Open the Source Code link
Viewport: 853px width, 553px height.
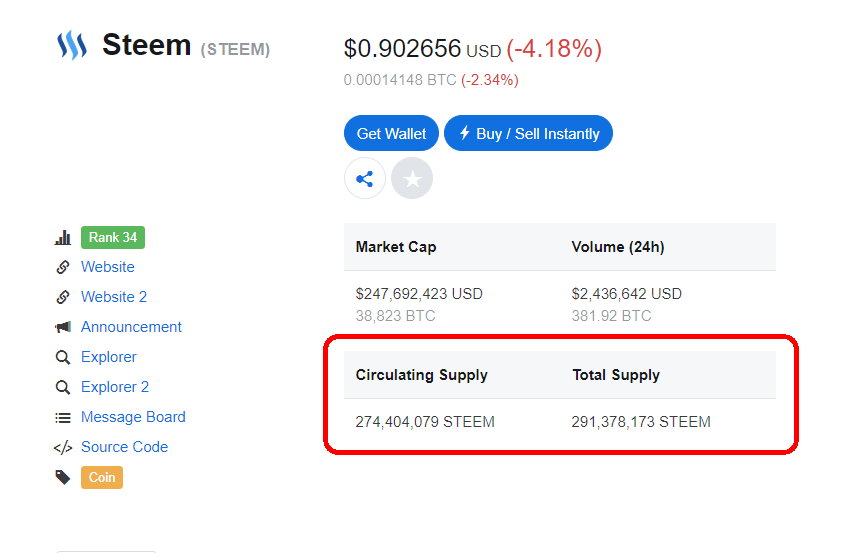125,447
